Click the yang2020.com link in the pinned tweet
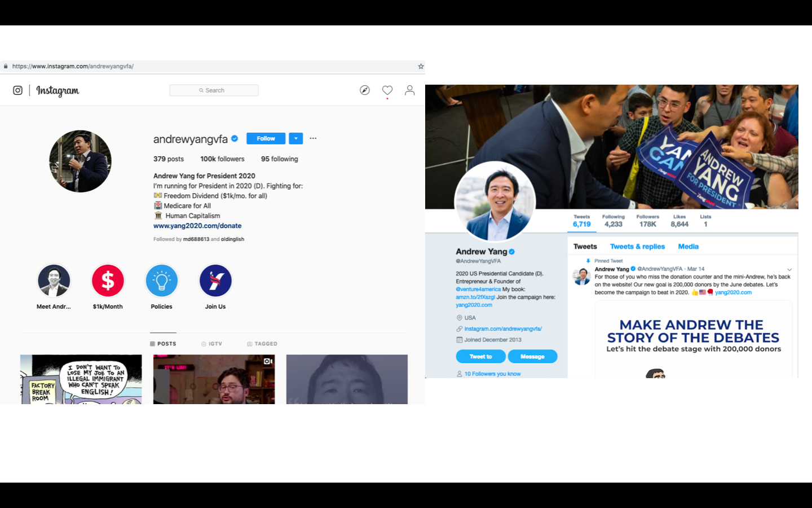Screen dimensions: 812x508 pyautogui.click(x=733, y=292)
